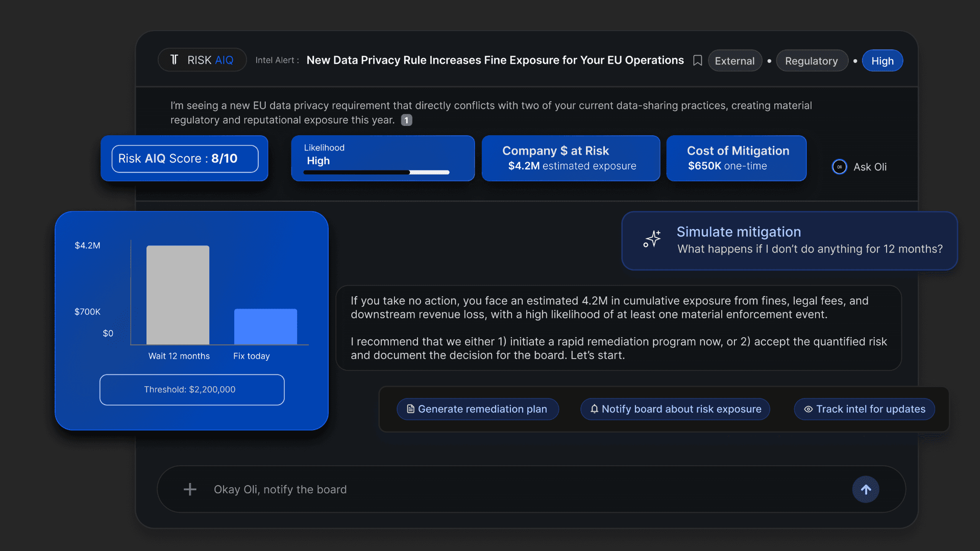
Task: Click the High severity badge
Action: point(882,61)
